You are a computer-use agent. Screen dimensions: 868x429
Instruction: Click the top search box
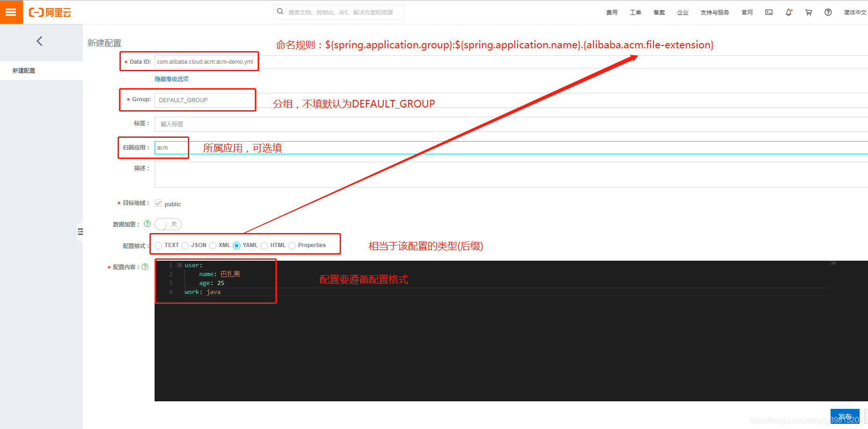(339, 12)
